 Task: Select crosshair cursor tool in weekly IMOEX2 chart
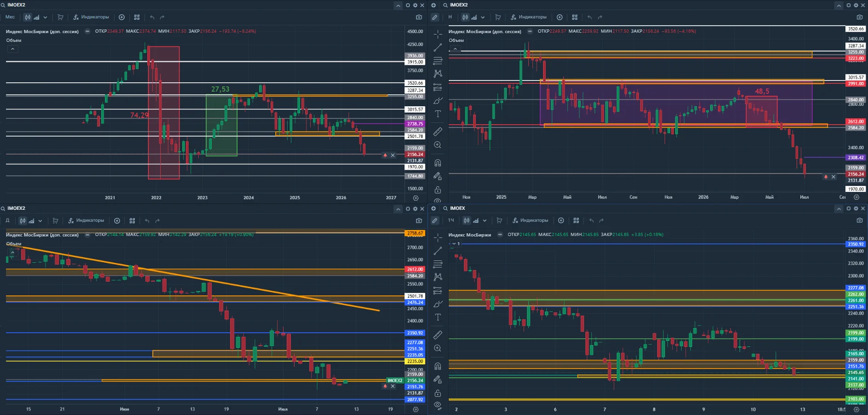[438, 34]
